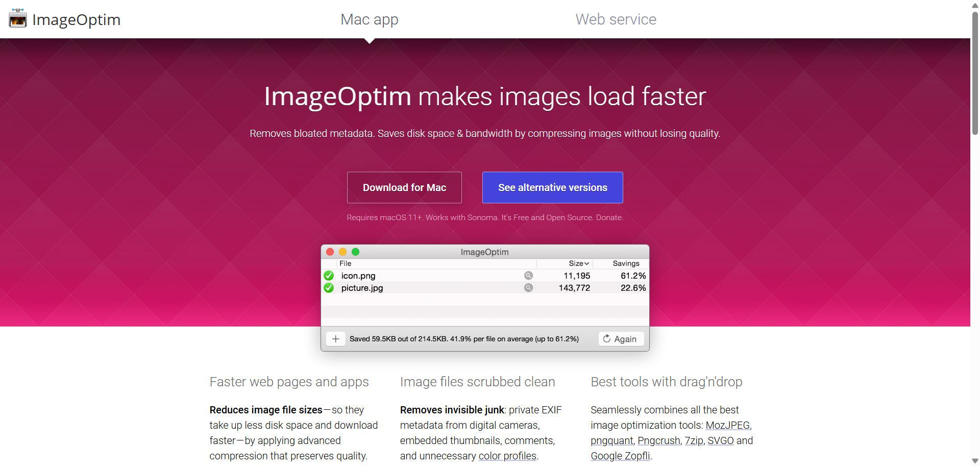The height and width of the screenshot is (466, 980).
Task: Open the Mac app tab
Action: click(x=370, y=19)
